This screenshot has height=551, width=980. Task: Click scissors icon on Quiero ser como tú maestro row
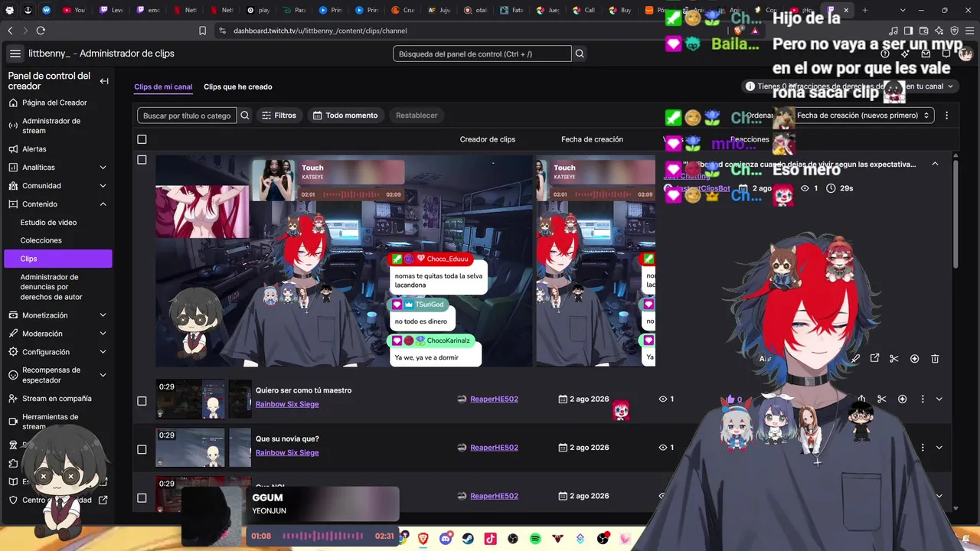point(882,399)
